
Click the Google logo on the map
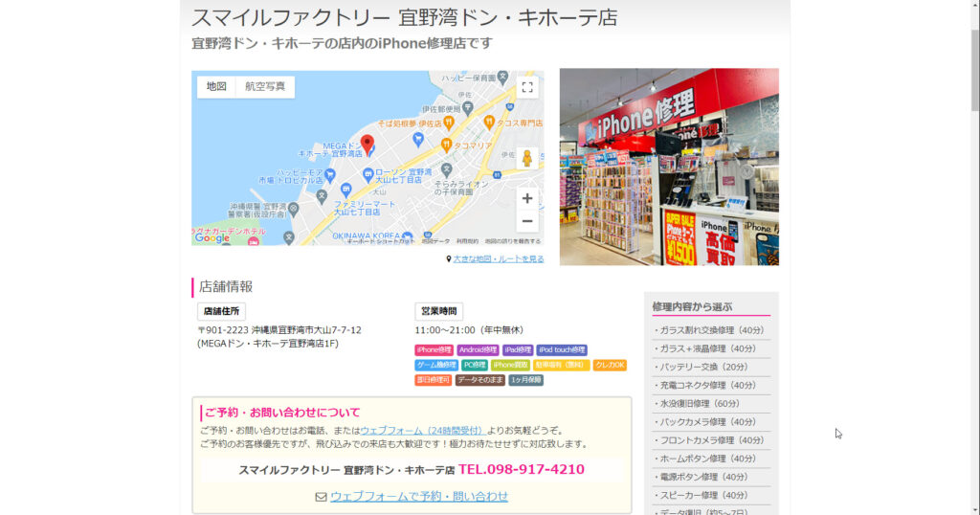coord(212,238)
